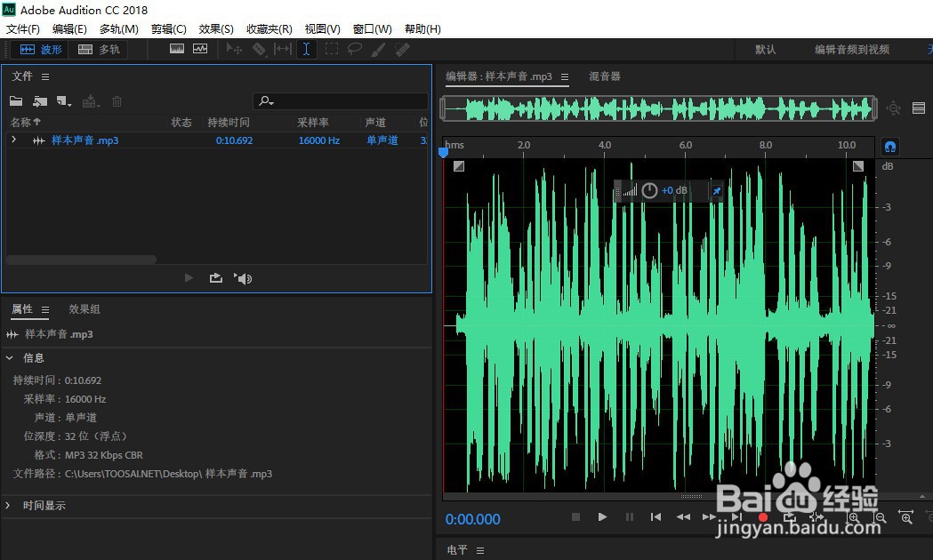
Task: Switch to the 效果组 tab
Action: (84, 309)
